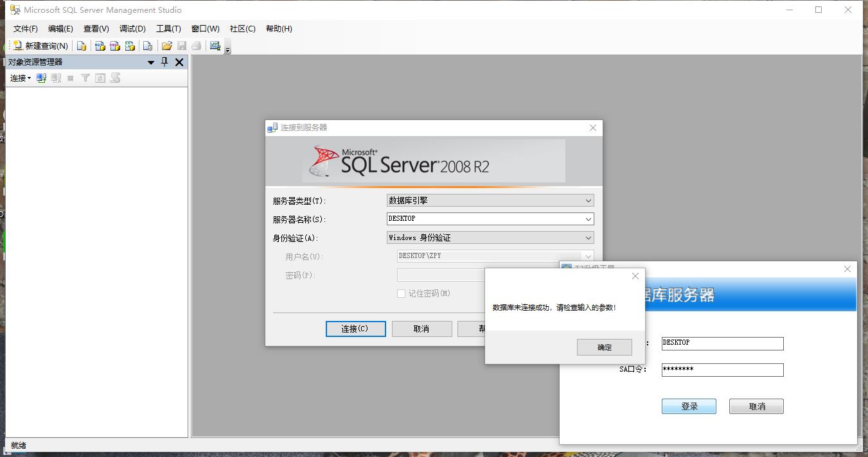Click the SA口令 label
The width and height of the screenshot is (868, 457).
click(x=633, y=370)
